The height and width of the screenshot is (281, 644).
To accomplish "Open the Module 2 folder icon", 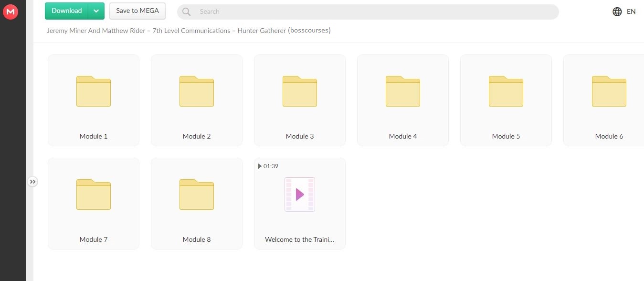I will tap(197, 91).
